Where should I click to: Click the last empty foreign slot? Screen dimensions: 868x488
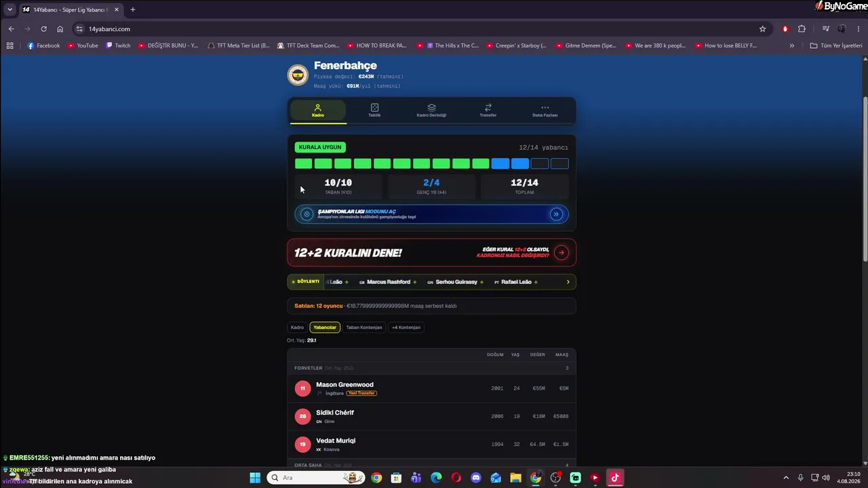[559, 163]
